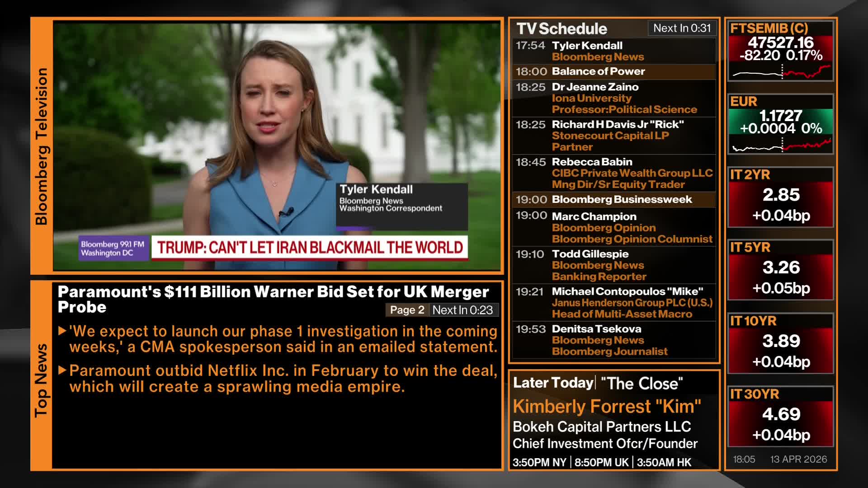The width and height of the screenshot is (868, 488).
Task: Open 18:00 Balance of Power schedule row
Action: pos(614,71)
